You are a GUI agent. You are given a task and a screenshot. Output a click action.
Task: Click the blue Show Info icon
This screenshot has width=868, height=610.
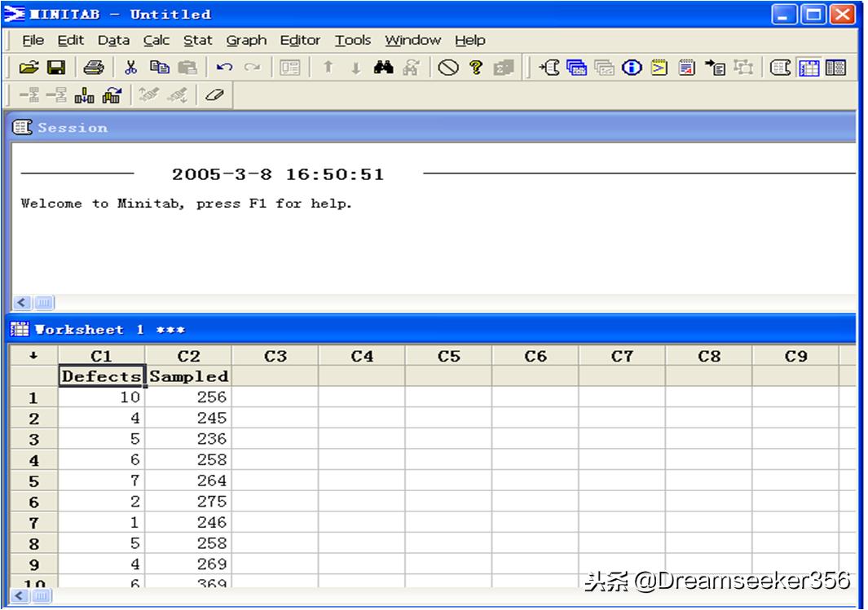point(632,68)
